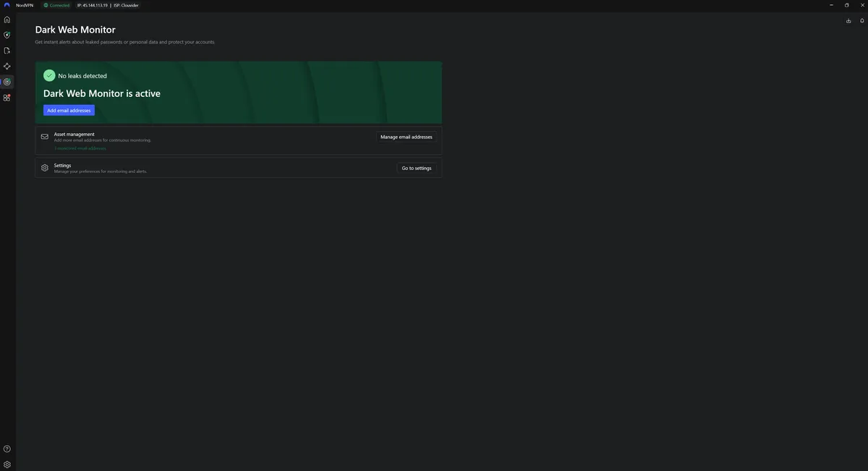Click the 'No leaks detected' status text
Screen dimensions: 868x471
point(82,76)
